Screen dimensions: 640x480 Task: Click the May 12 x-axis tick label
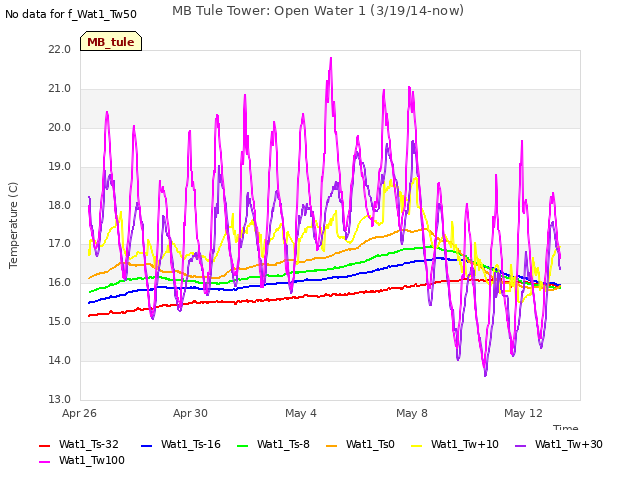tap(523, 413)
